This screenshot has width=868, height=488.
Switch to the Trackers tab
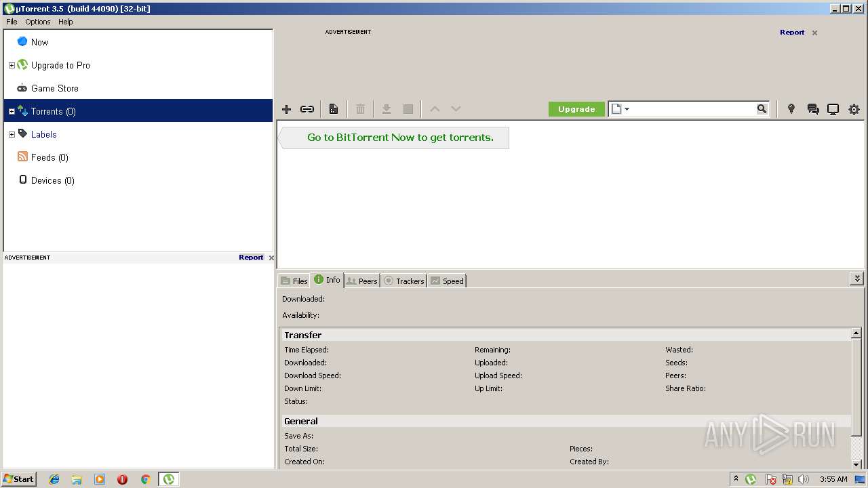(403, 281)
